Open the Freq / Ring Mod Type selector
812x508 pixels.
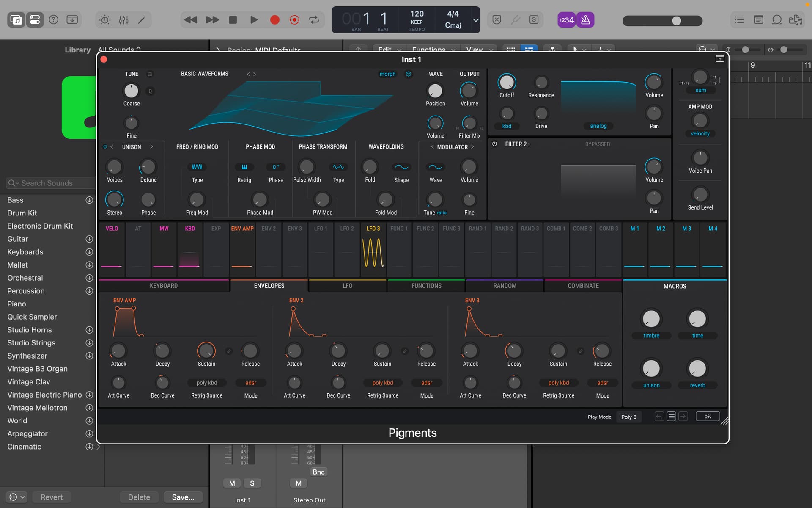coord(197,167)
